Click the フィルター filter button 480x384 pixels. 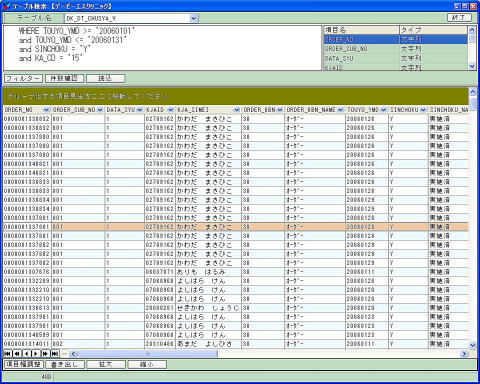coord(23,79)
